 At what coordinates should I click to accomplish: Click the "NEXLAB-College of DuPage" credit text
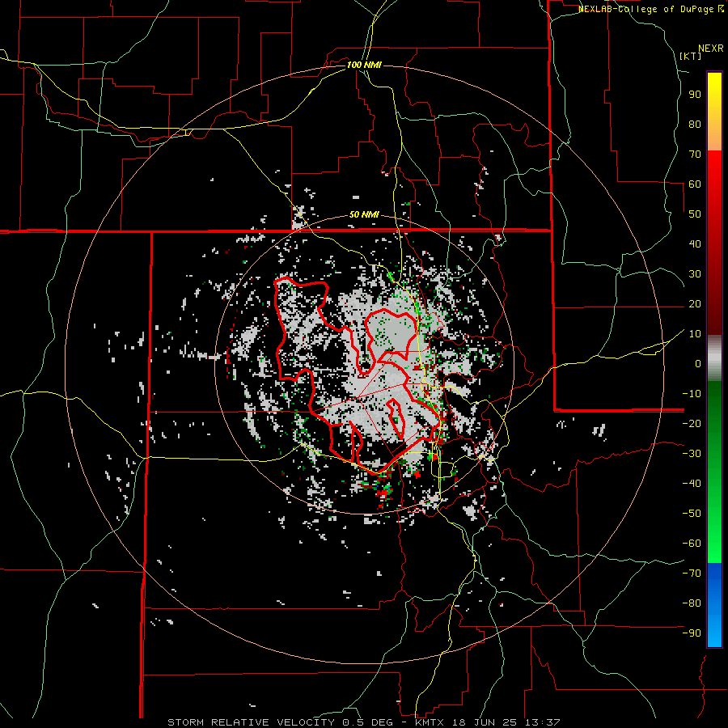pyautogui.click(x=647, y=9)
